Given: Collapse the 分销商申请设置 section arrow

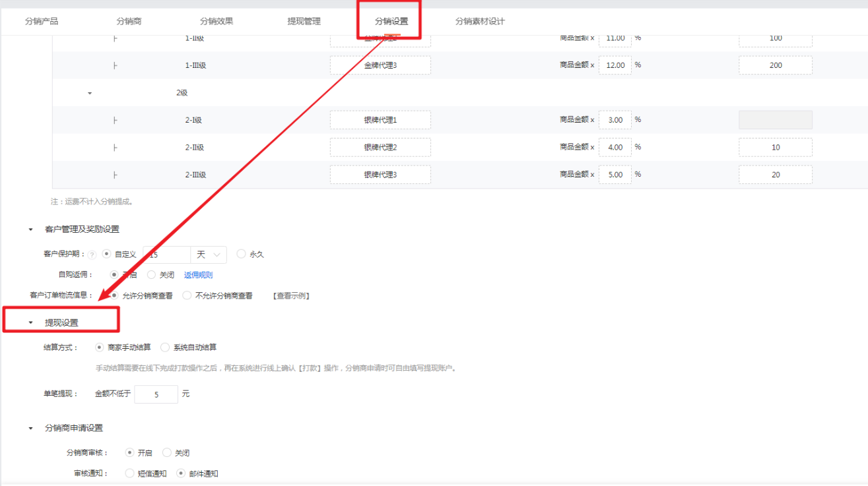Looking at the screenshot, I should pos(30,429).
